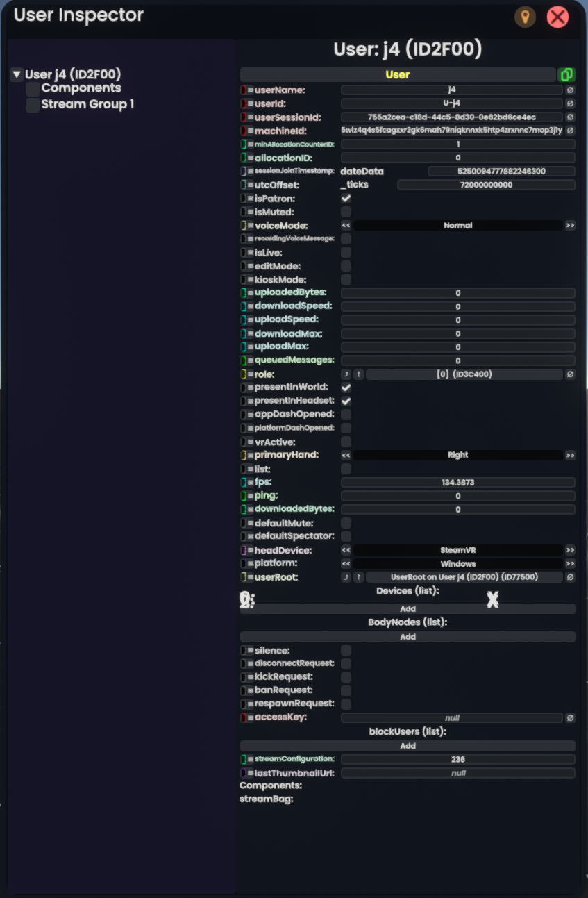Click the null icon next to machineId
Screen dimensions: 588x898
pos(570,131)
